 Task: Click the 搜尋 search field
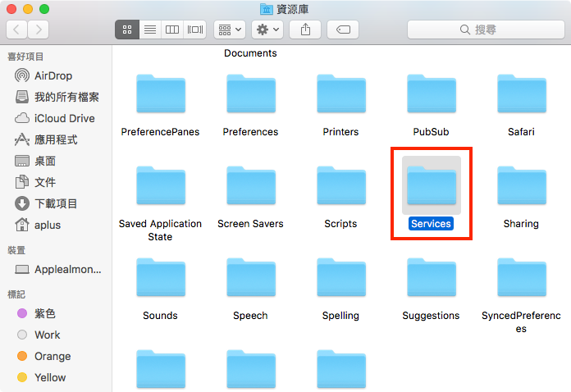tap(486, 30)
